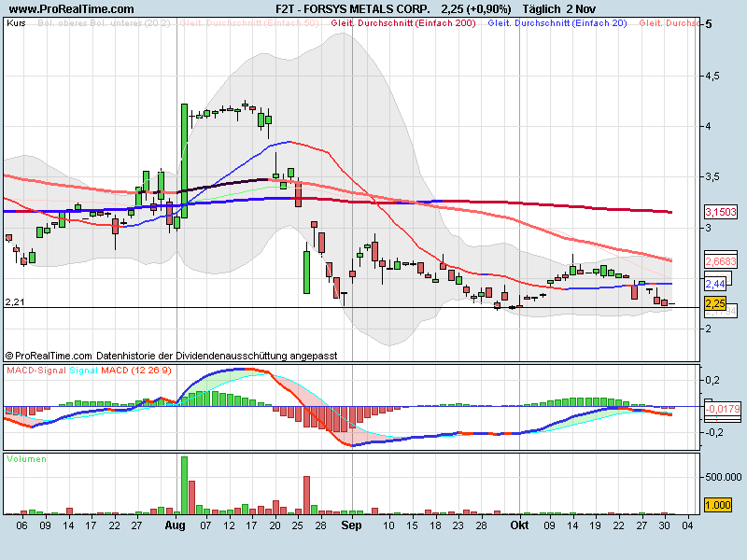Click the 2,21 support level label
This screenshot has height=560, width=747.
point(15,301)
